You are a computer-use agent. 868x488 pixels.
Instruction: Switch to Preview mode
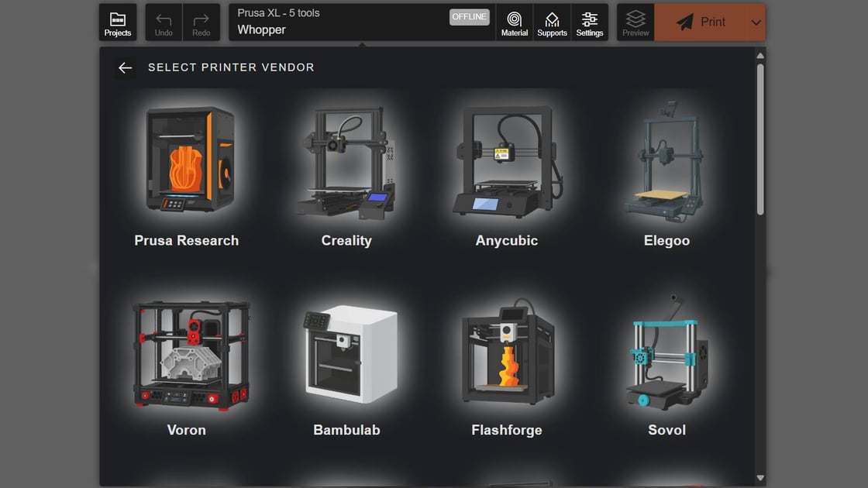pos(635,22)
